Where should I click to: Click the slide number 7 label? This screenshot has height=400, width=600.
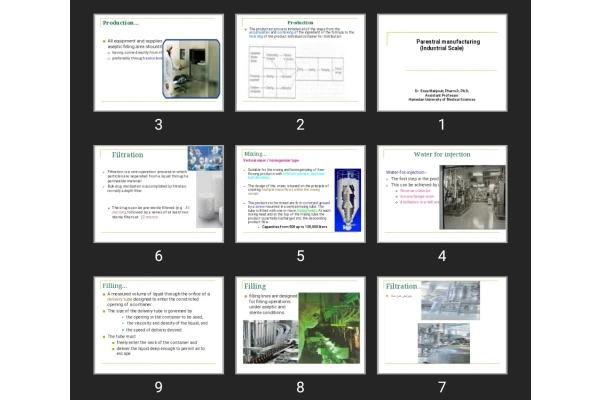tap(441, 386)
